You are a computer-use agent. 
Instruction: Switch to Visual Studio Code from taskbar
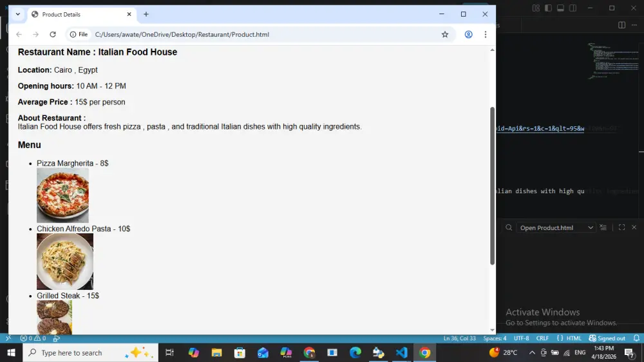(x=401, y=352)
